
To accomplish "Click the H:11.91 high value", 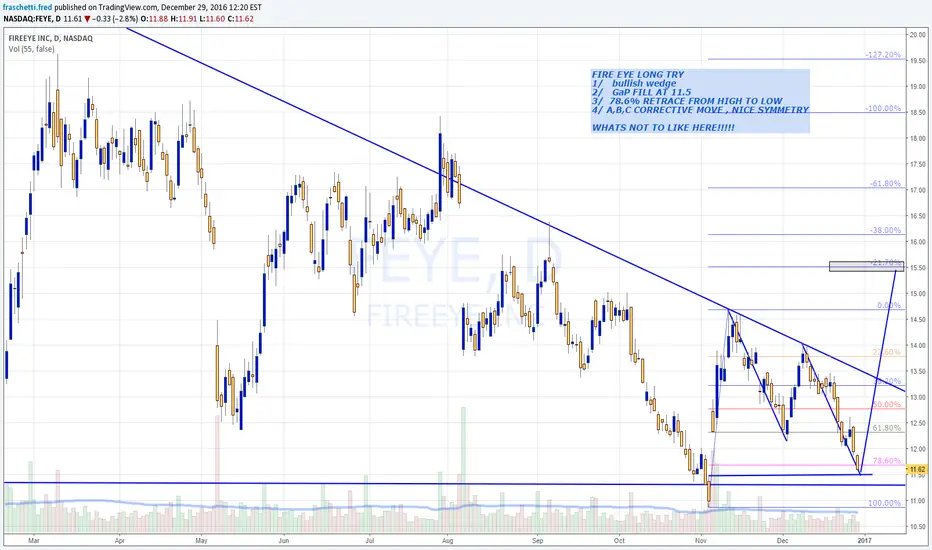I will pos(183,19).
